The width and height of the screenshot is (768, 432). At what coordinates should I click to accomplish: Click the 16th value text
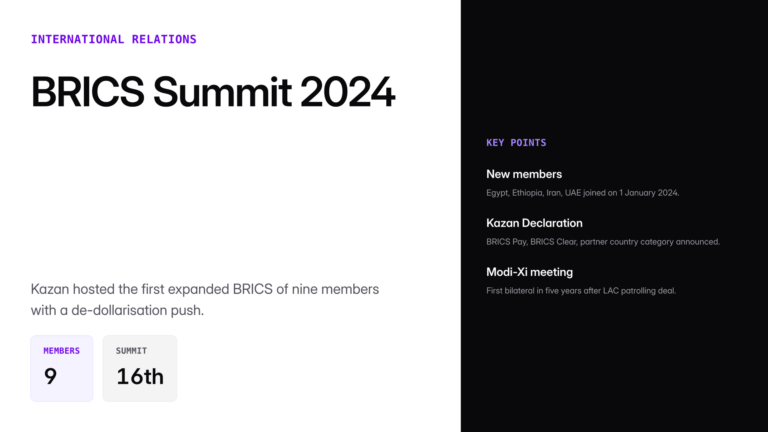tap(139, 377)
